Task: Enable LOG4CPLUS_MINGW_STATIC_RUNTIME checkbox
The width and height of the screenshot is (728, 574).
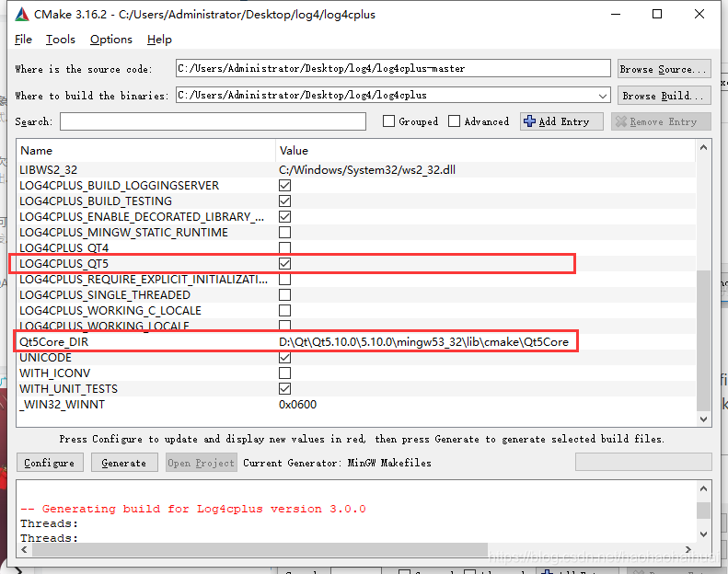Action: (284, 232)
